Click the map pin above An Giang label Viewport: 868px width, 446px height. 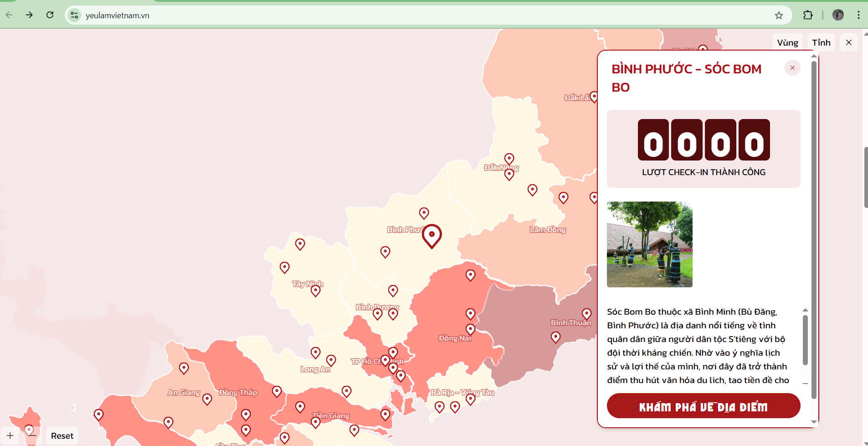tap(184, 368)
